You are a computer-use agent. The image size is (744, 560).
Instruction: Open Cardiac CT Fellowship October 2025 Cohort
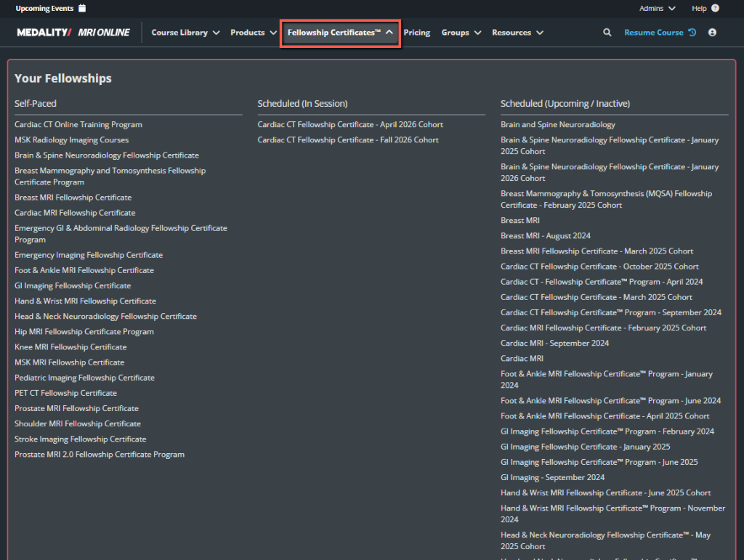[x=599, y=267]
